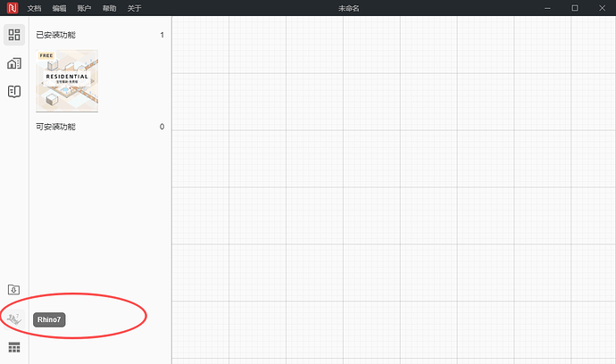Open the 关于 menu

point(134,8)
